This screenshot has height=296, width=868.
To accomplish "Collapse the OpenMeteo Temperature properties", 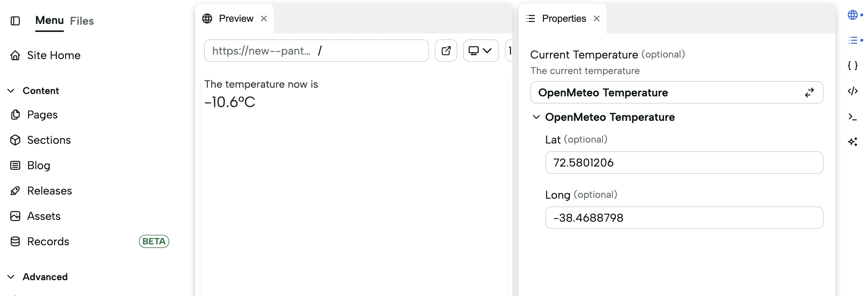I will [x=536, y=118].
